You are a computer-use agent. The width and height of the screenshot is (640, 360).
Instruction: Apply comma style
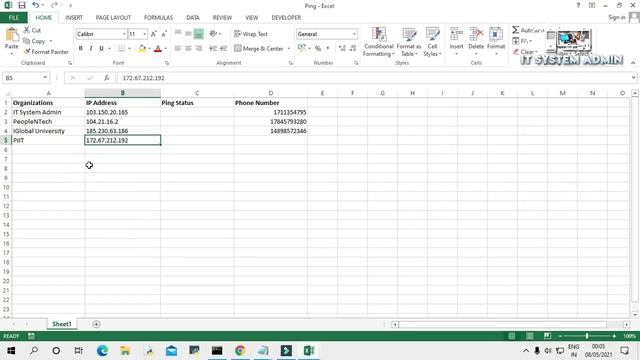click(x=328, y=49)
